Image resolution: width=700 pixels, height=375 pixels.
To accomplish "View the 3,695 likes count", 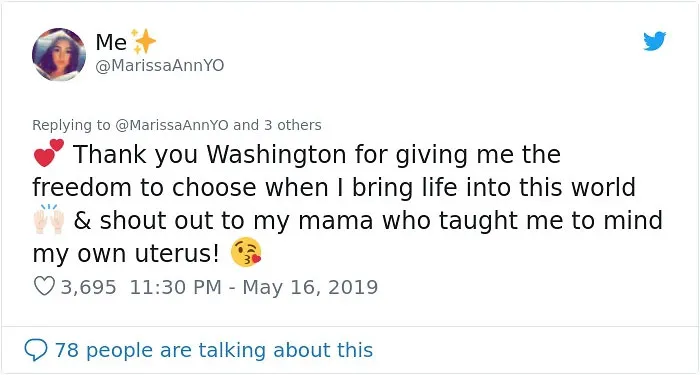I will (88, 287).
